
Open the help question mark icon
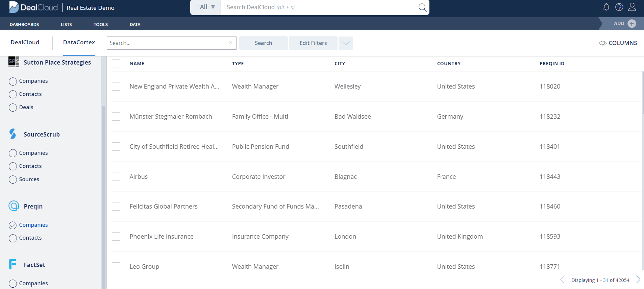(x=619, y=7)
